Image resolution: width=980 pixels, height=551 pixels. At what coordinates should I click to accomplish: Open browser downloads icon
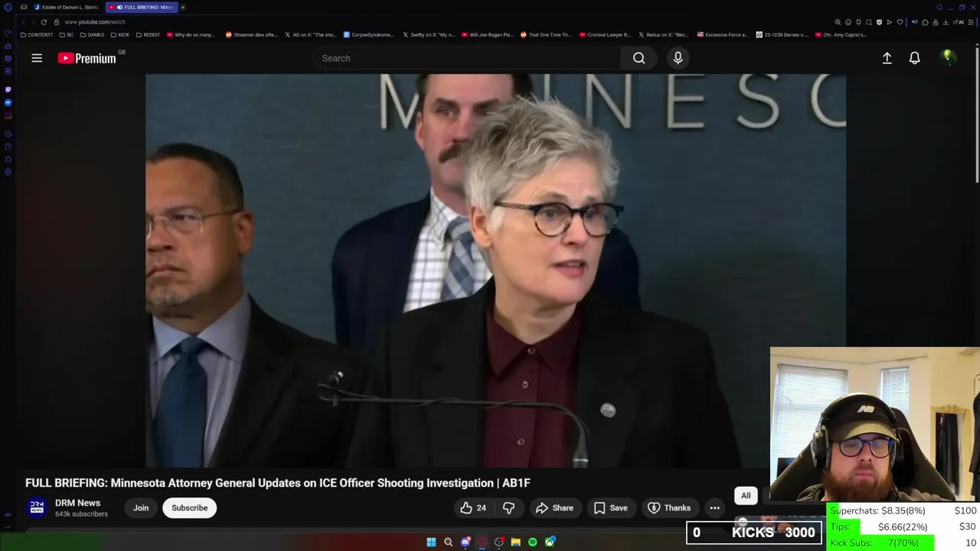[946, 22]
